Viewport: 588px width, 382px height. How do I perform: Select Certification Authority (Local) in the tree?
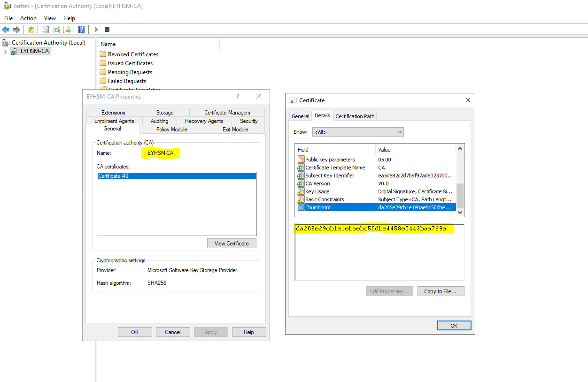point(48,43)
